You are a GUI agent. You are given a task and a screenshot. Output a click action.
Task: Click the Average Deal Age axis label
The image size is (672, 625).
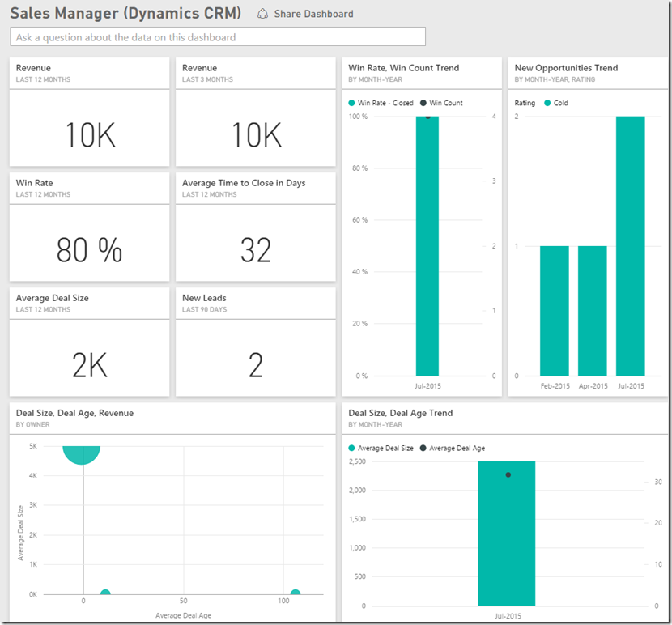(184, 615)
